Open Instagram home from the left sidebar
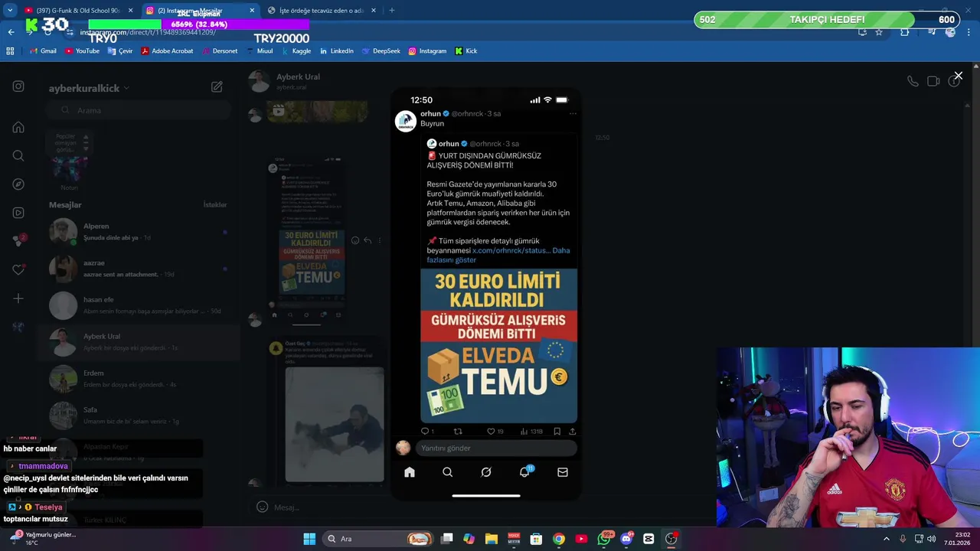980x551 pixels. click(x=18, y=127)
